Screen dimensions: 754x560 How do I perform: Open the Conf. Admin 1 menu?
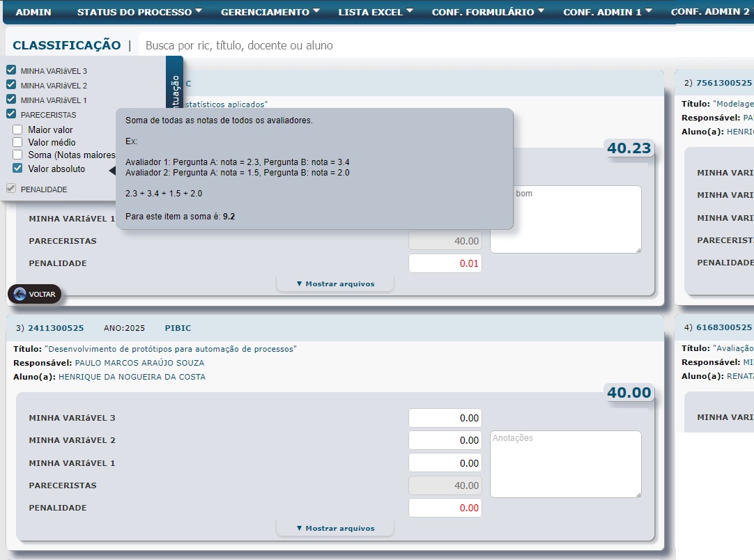[608, 12]
